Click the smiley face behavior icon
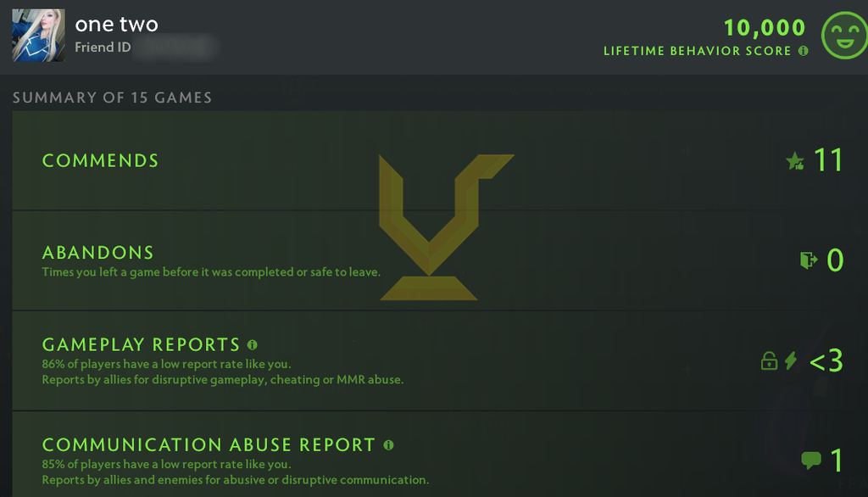Image resolution: width=868 pixels, height=497 pixels. pyautogui.click(x=844, y=36)
